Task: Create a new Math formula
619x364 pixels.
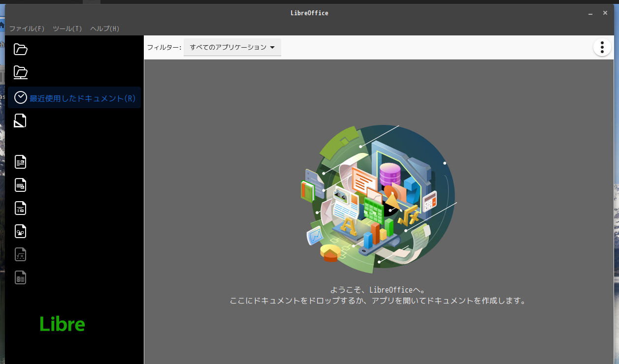Action: click(20, 254)
